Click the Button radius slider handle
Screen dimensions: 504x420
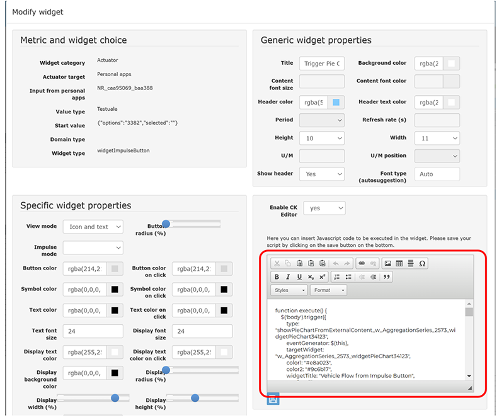pyautogui.click(x=166, y=224)
